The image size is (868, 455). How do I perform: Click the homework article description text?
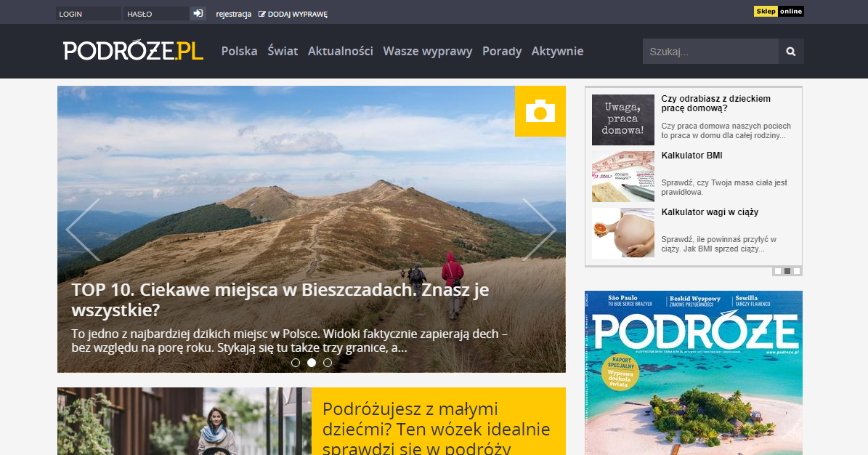point(726,131)
